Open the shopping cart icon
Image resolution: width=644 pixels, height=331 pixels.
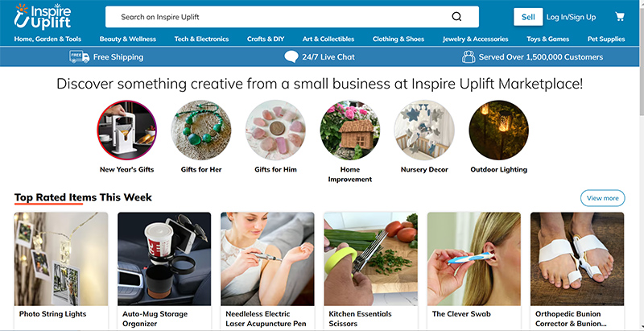[x=619, y=17]
